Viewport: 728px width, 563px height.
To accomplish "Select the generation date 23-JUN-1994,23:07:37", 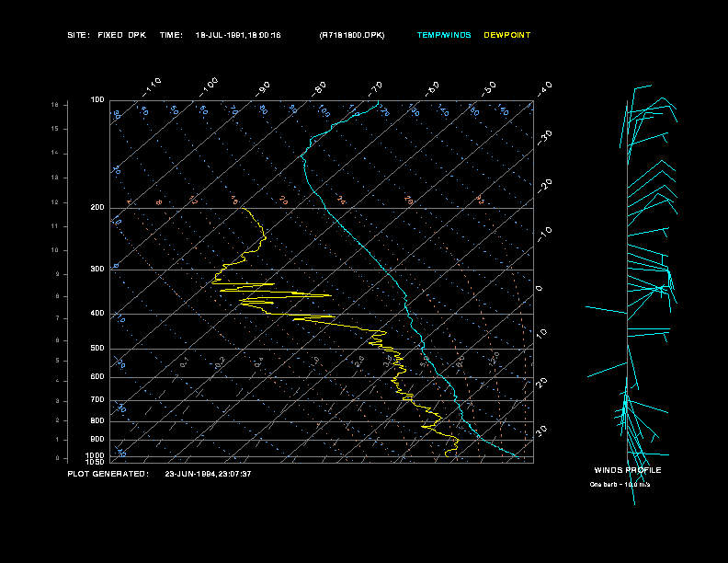I will (x=208, y=474).
